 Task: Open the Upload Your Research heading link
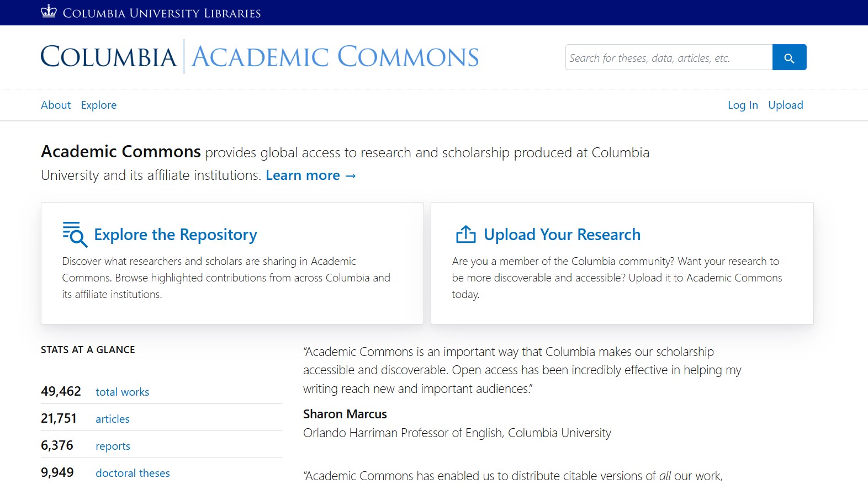tap(562, 235)
